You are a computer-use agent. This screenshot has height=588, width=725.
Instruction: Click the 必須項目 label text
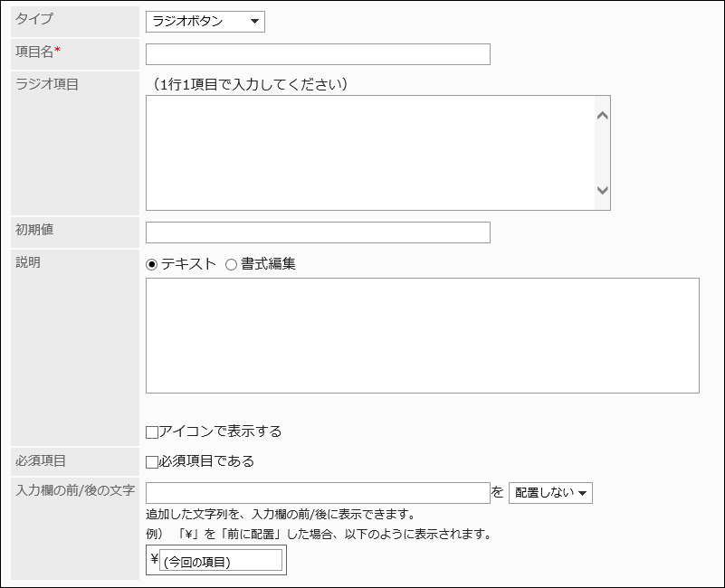tap(40, 460)
